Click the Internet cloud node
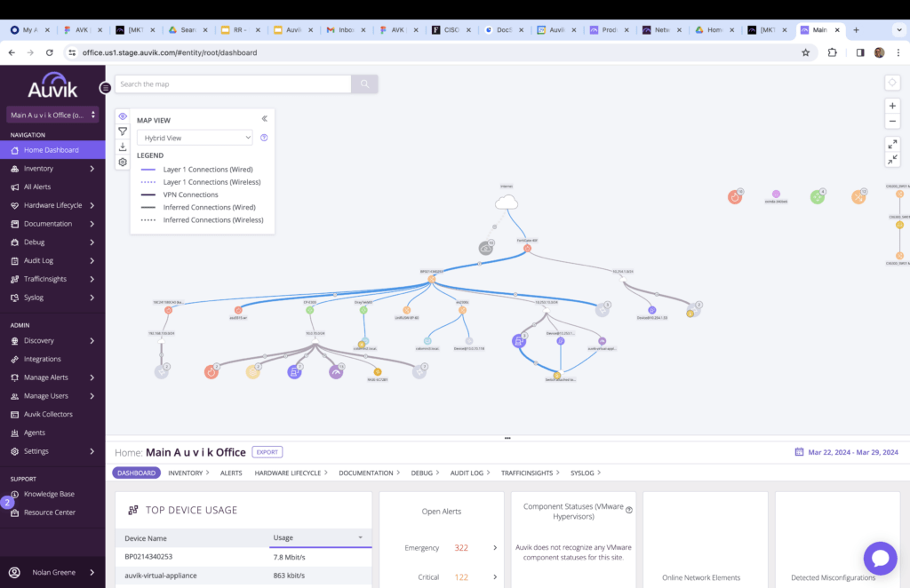The height and width of the screenshot is (588, 910). pyautogui.click(x=507, y=203)
